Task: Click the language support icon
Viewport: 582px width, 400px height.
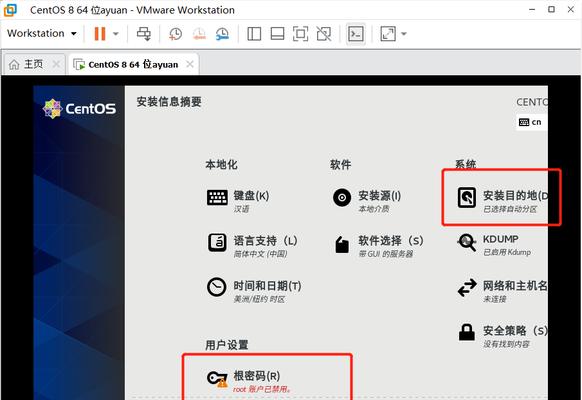Action: pyautogui.click(x=217, y=242)
